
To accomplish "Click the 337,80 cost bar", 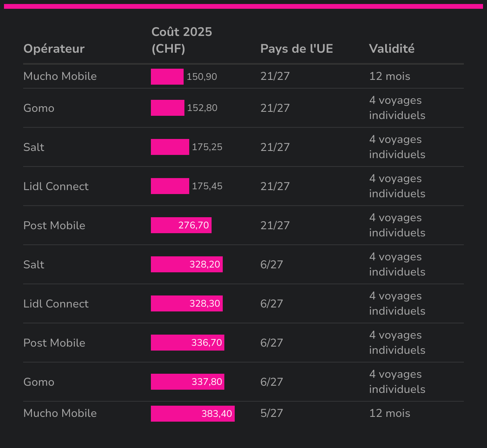I will pos(187,382).
